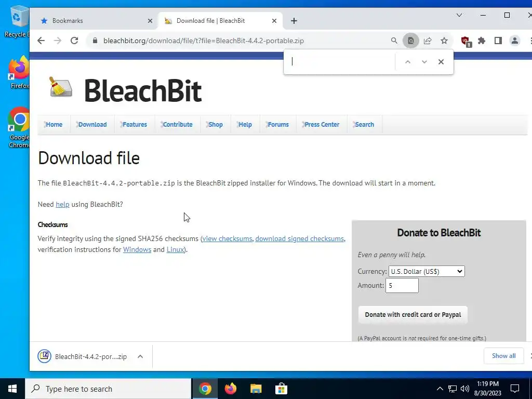Viewport: 532px width, 399px height.
Task: Click into the find-in-page text field
Action: click(x=342, y=62)
